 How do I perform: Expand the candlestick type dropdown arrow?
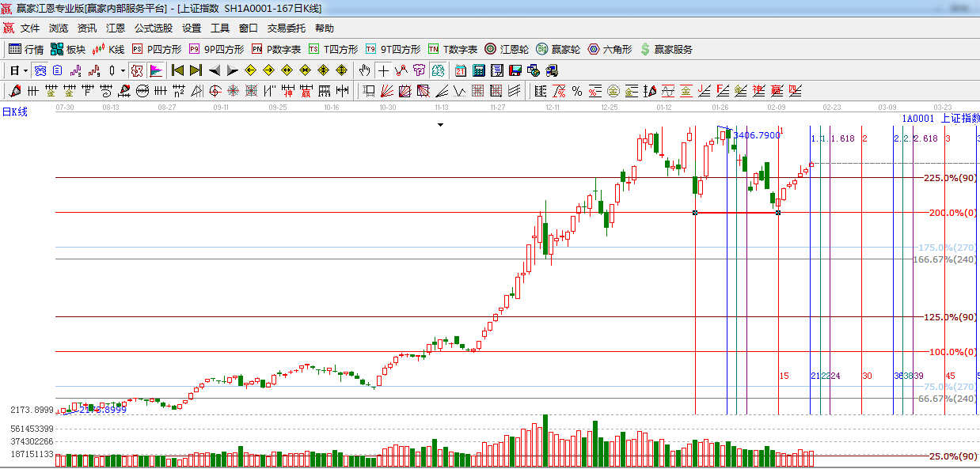[123, 70]
